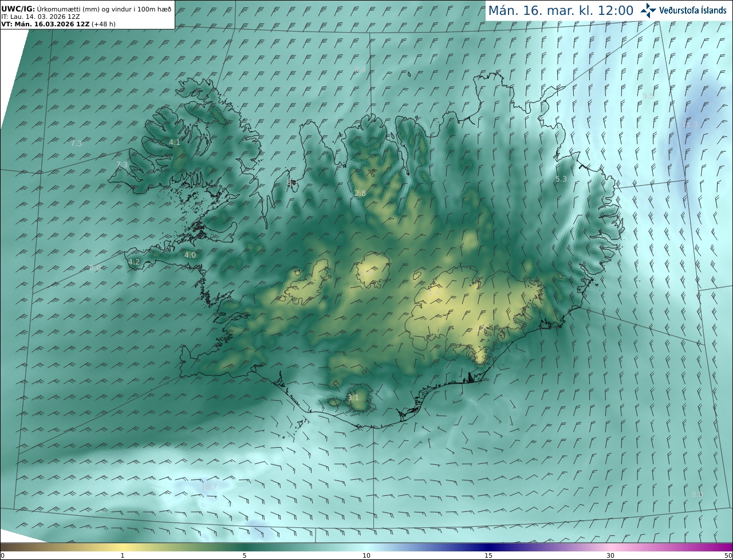
Task: Pick the dark blue color at legend tick 15
Action: tap(488, 547)
